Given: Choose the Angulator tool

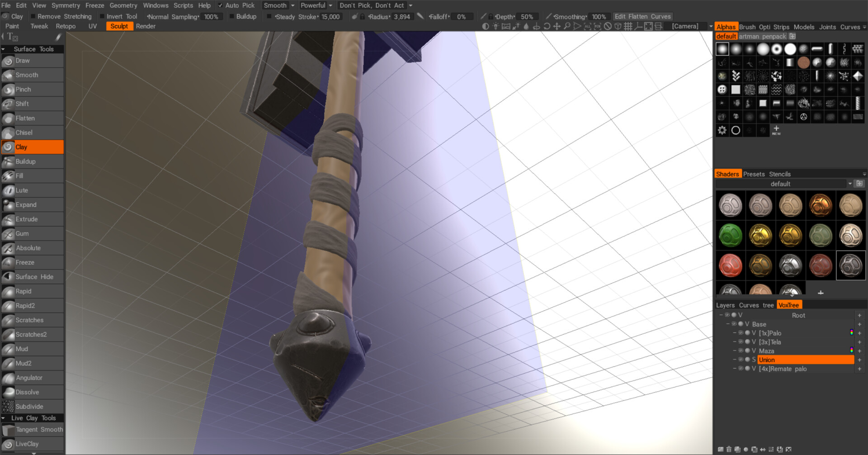Looking at the screenshot, I should (32, 378).
